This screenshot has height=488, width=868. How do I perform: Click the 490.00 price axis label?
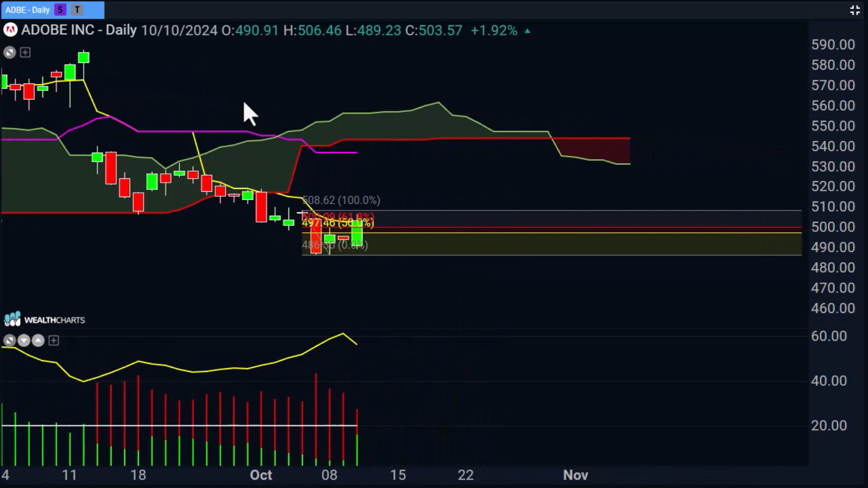click(x=833, y=248)
